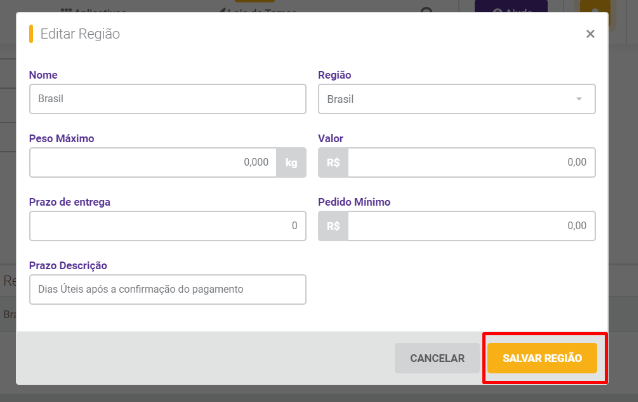This screenshot has width=638, height=402.
Task: Click the Nome text field containing Brasil
Action: click(x=168, y=99)
